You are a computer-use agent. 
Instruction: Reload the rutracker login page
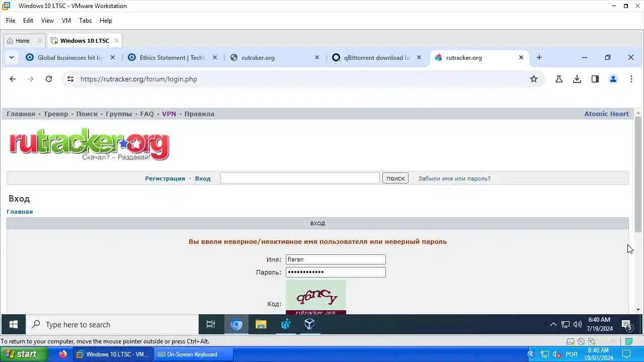(x=49, y=79)
